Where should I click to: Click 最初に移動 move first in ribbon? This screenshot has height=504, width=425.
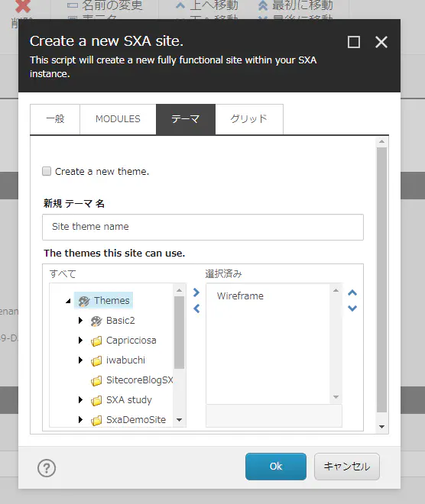coord(295,5)
